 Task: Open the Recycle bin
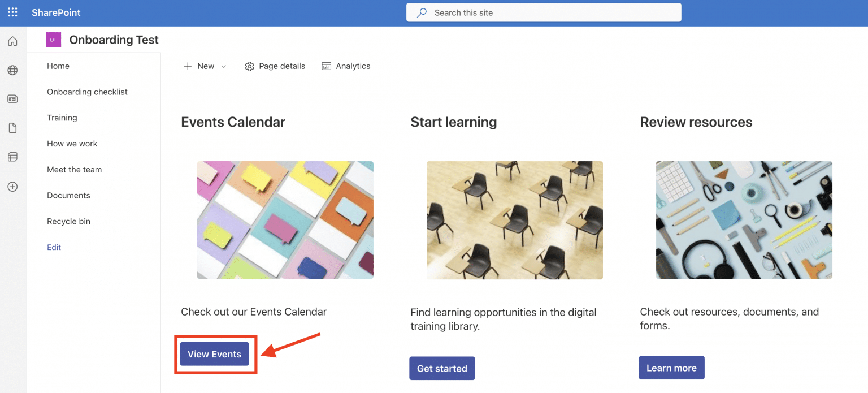click(68, 221)
